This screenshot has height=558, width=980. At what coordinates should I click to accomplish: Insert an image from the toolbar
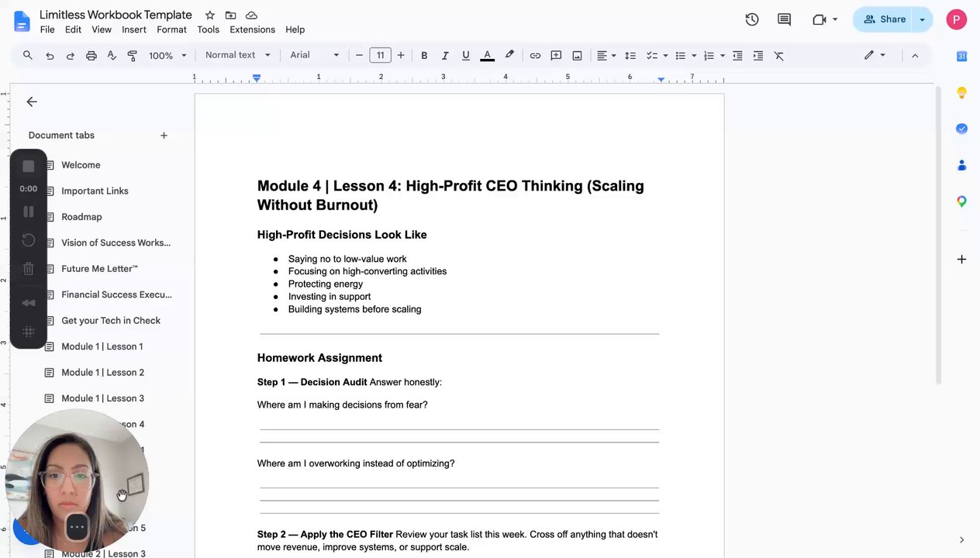(x=577, y=55)
